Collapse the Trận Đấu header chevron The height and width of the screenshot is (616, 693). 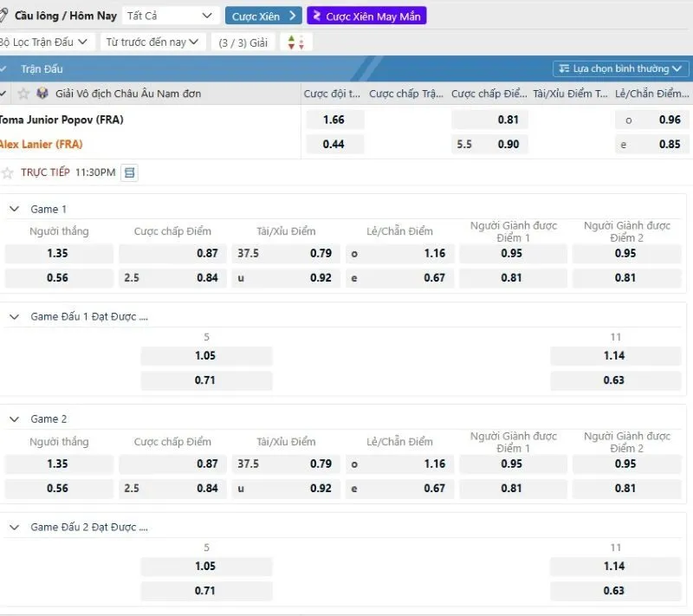coord(4,69)
